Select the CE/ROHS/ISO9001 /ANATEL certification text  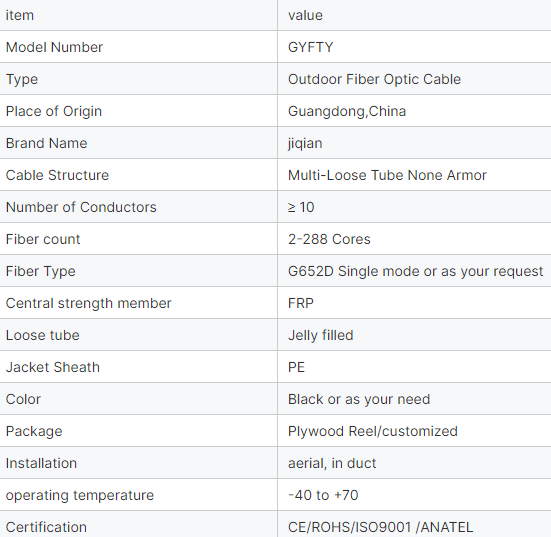tap(380, 527)
